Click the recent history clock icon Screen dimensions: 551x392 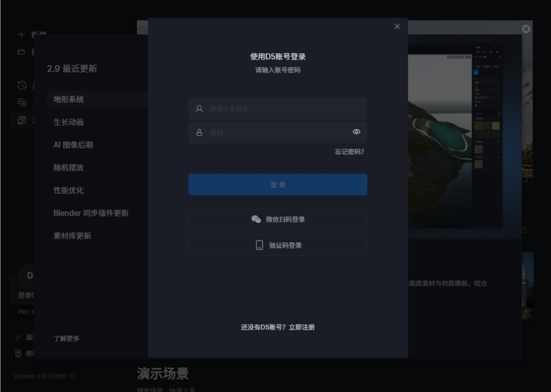(x=22, y=85)
